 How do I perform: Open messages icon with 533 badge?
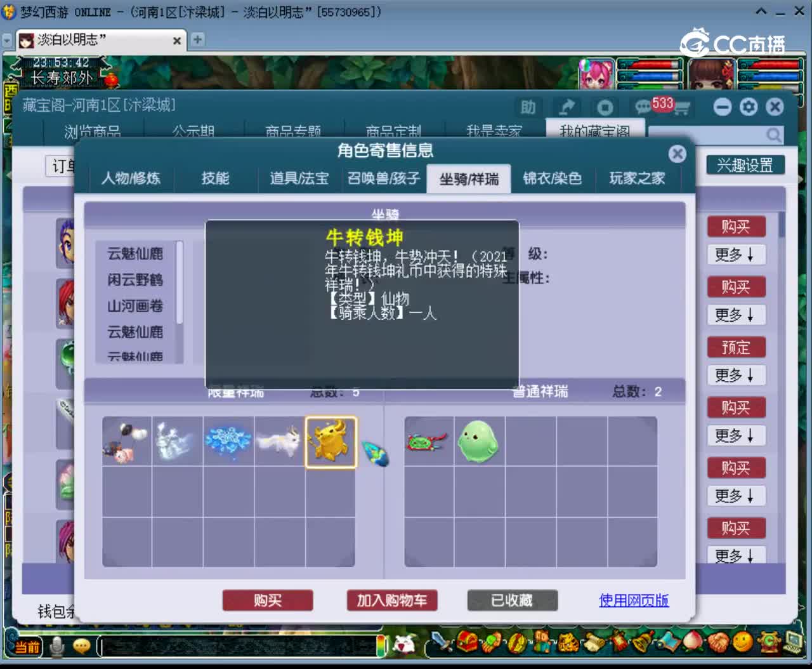coord(644,107)
